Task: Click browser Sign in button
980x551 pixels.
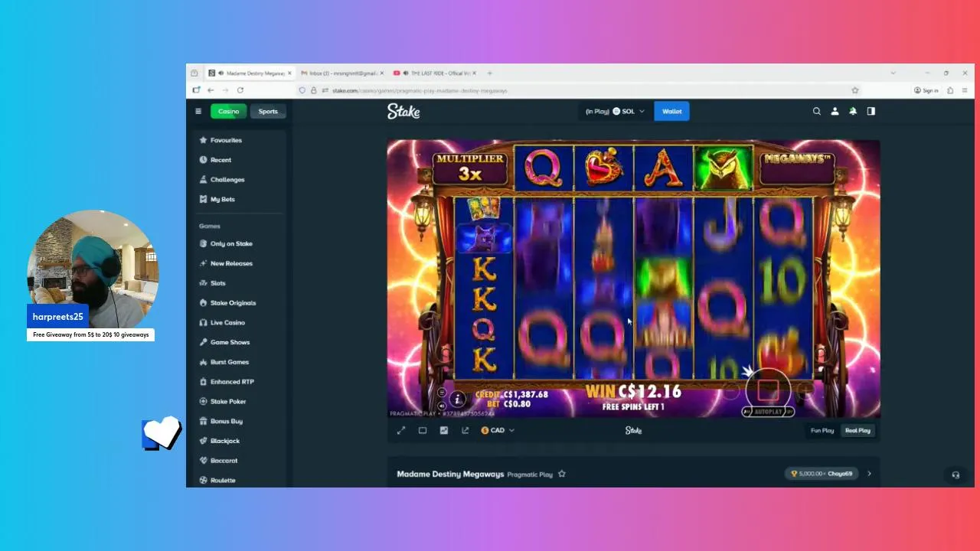Action: (x=926, y=90)
